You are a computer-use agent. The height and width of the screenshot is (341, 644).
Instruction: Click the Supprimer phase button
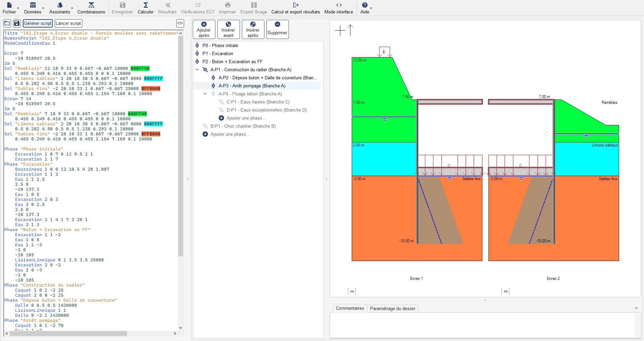(277, 29)
